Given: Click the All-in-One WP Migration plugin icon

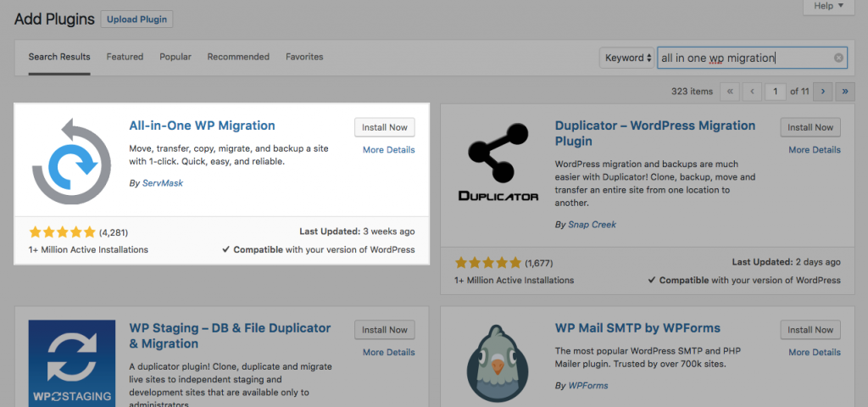Looking at the screenshot, I should coord(72,161).
